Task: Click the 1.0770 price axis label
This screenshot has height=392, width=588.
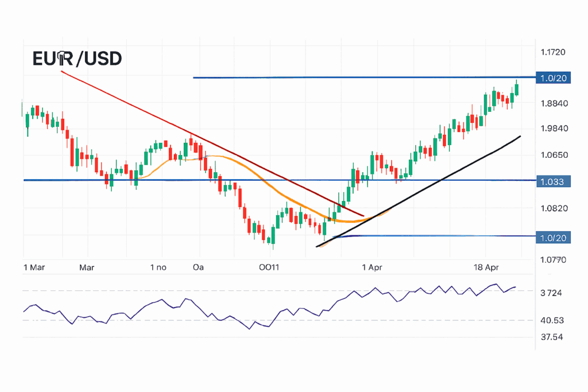Action: point(553,260)
